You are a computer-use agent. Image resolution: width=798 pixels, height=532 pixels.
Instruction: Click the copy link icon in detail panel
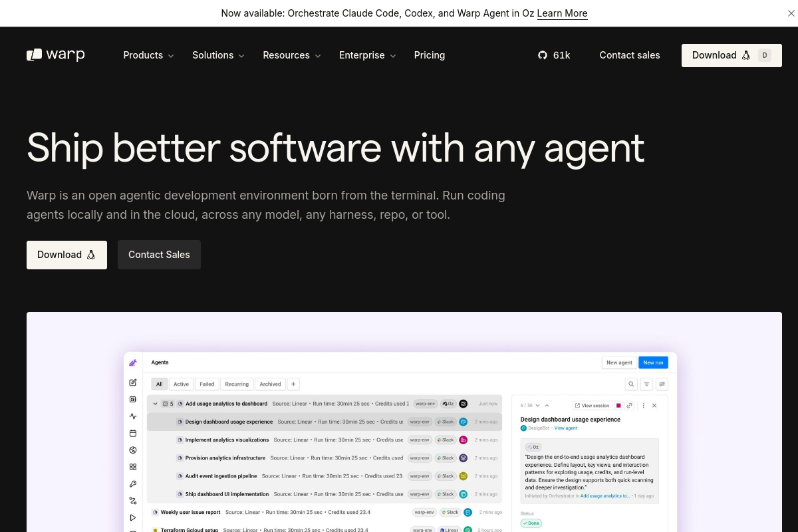pos(630,405)
